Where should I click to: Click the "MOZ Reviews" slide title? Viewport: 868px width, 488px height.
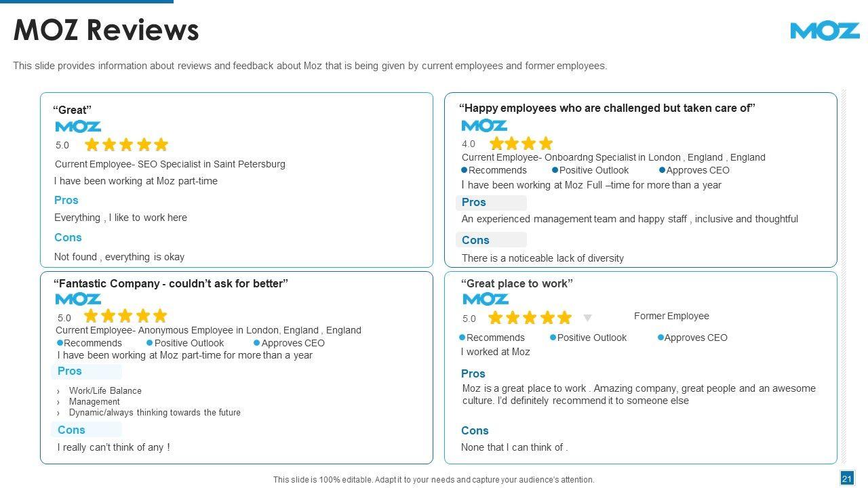pyautogui.click(x=106, y=30)
